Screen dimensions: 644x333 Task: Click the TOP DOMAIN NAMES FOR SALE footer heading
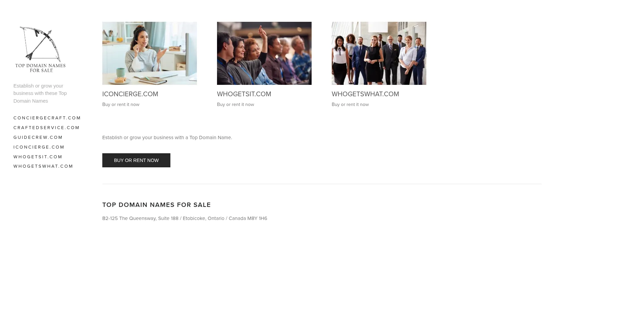(x=157, y=205)
